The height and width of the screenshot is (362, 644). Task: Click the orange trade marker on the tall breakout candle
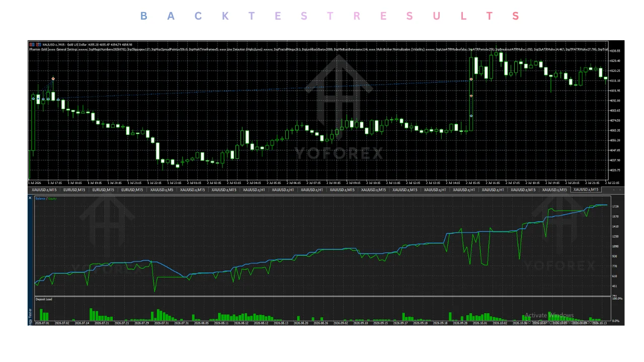[x=471, y=79]
